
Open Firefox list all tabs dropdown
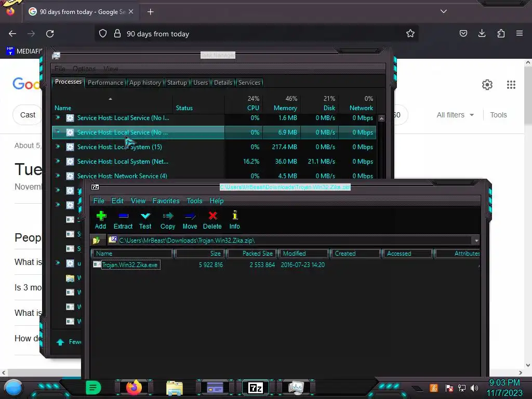pyautogui.click(x=444, y=11)
